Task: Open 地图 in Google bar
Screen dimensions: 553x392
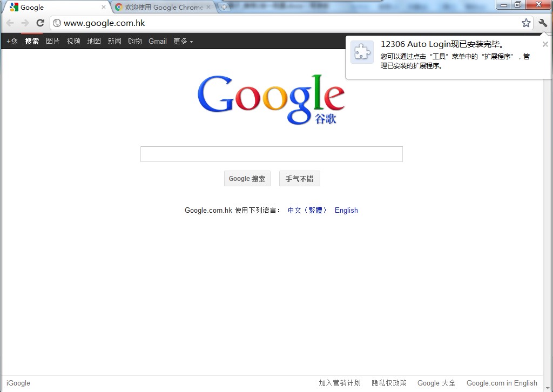Action: pos(94,41)
